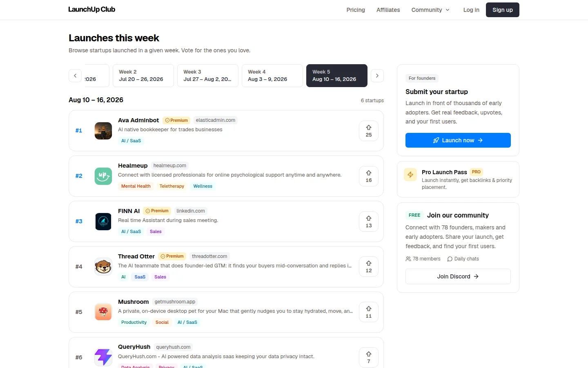The height and width of the screenshot is (368, 588).
Task: Click the For founders label
Action: click(422, 78)
